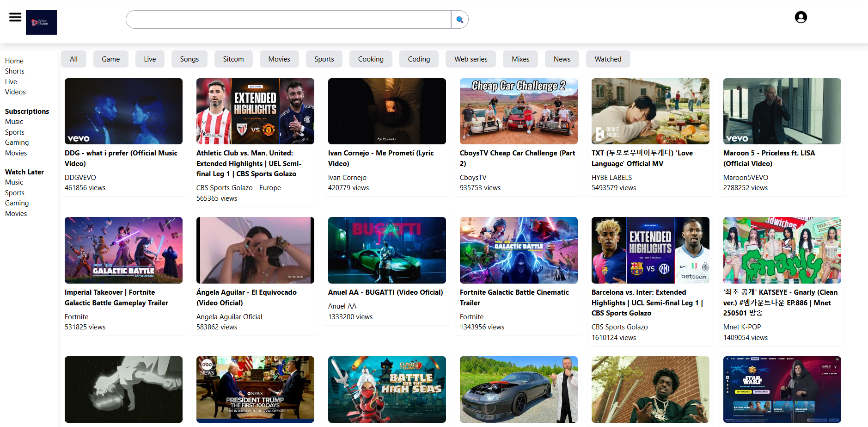Image resolution: width=868 pixels, height=427 pixels.
Task: Open DDG what i prefer thumbnail
Action: click(123, 111)
